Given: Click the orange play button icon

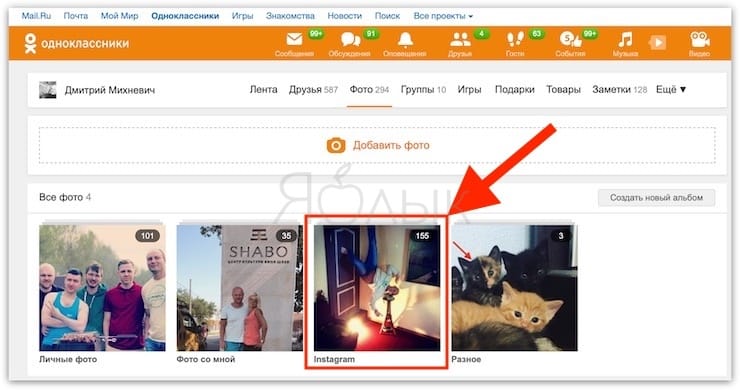Looking at the screenshot, I should click(657, 42).
